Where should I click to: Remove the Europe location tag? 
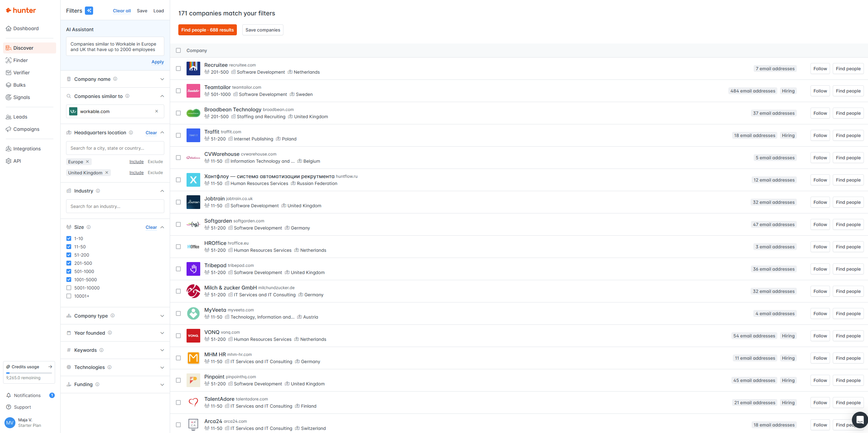[88, 162]
